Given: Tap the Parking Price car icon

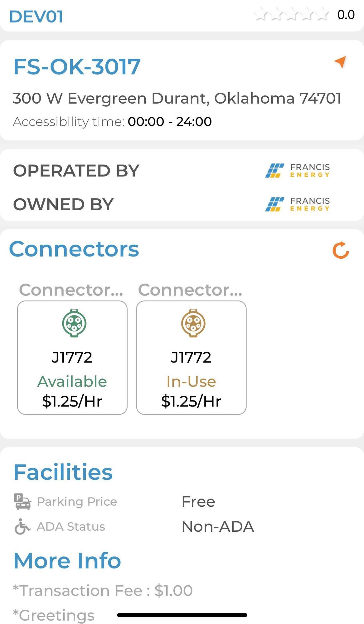Looking at the screenshot, I should 22,501.
